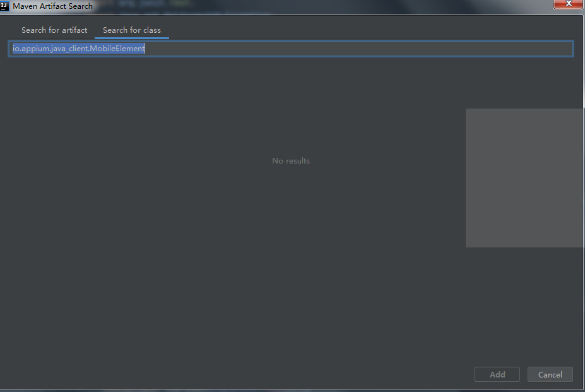Close the Maven Artifact Search dialog
This screenshot has width=585, height=392.
pos(567,5)
